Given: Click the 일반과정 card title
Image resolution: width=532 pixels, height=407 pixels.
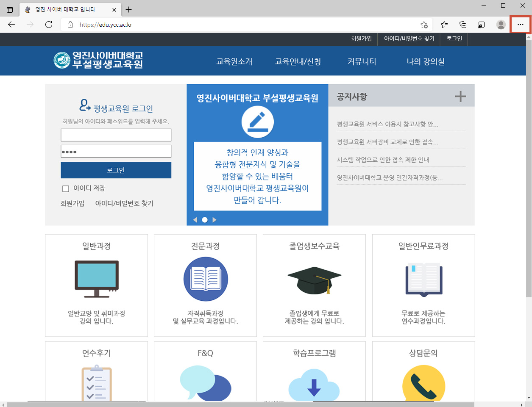Looking at the screenshot, I should 97,246.
